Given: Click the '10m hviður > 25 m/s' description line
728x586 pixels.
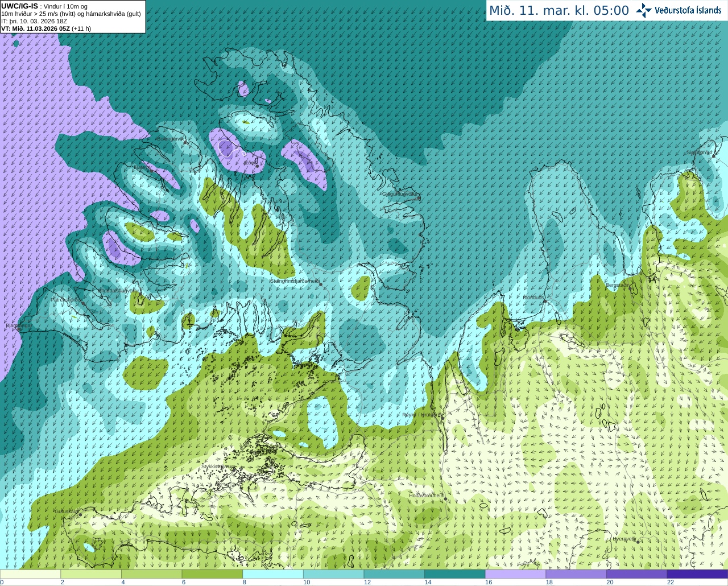Looking at the screenshot, I should pos(71,14).
